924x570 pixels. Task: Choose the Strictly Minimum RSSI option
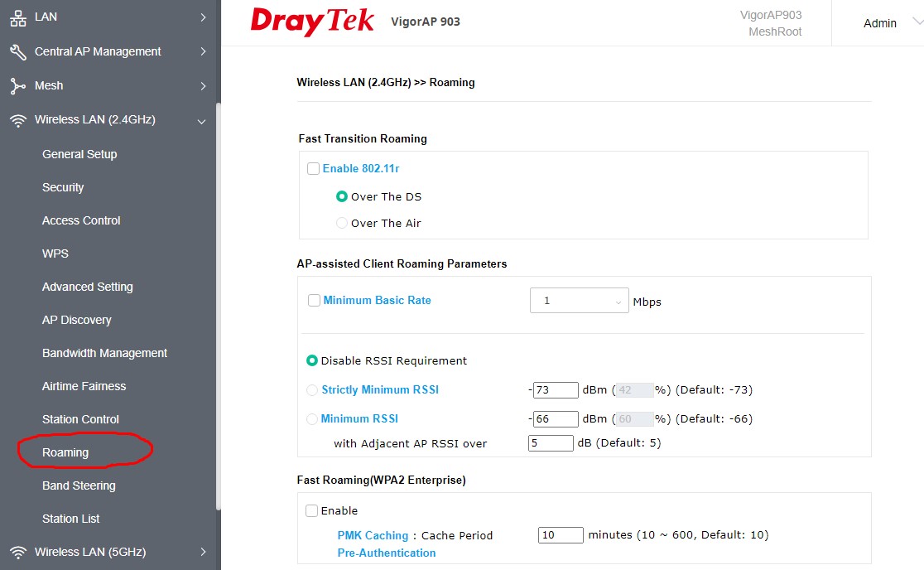pos(312,390)
